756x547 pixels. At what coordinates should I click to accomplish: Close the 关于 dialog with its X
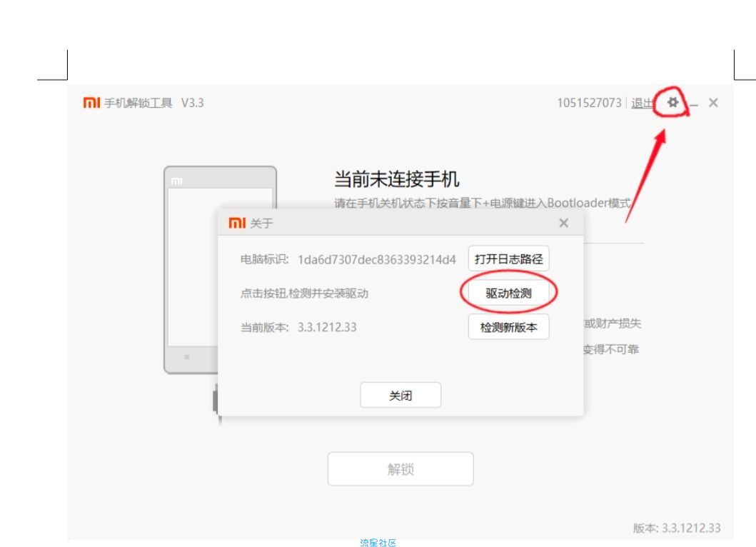564,223
